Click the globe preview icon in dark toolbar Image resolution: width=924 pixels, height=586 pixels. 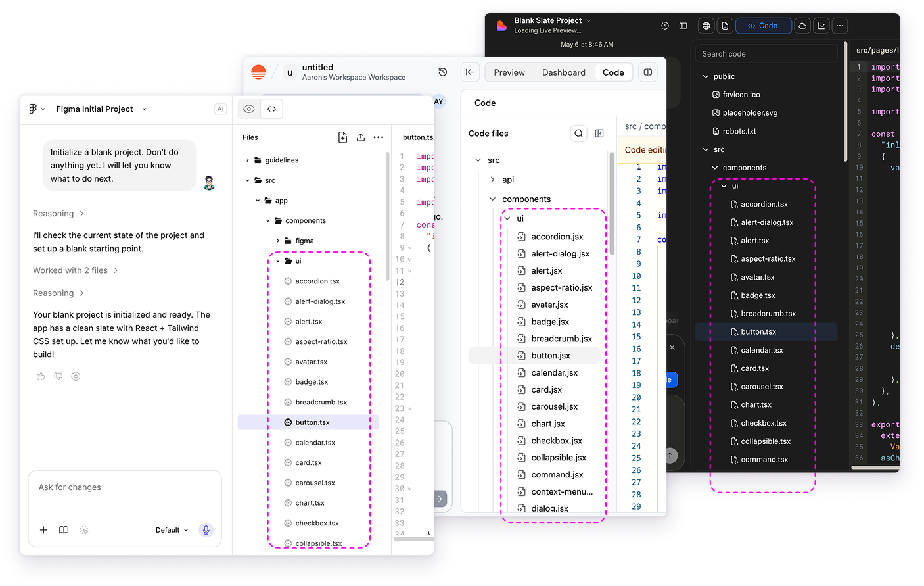point(706,26)
